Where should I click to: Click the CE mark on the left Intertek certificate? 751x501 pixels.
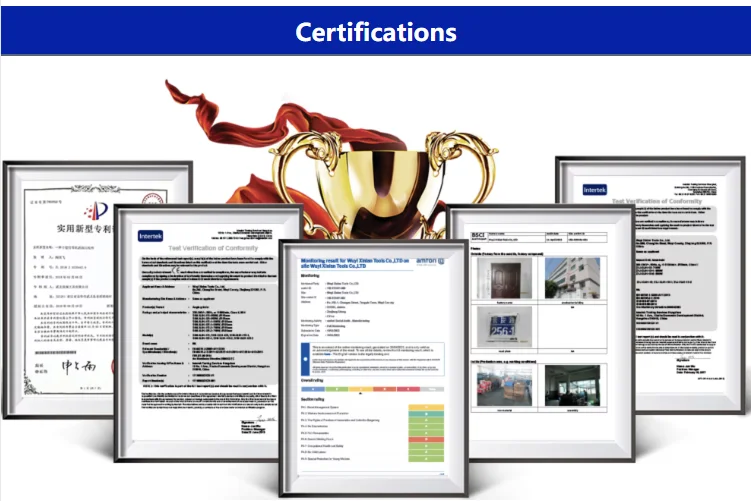point(176,271)
